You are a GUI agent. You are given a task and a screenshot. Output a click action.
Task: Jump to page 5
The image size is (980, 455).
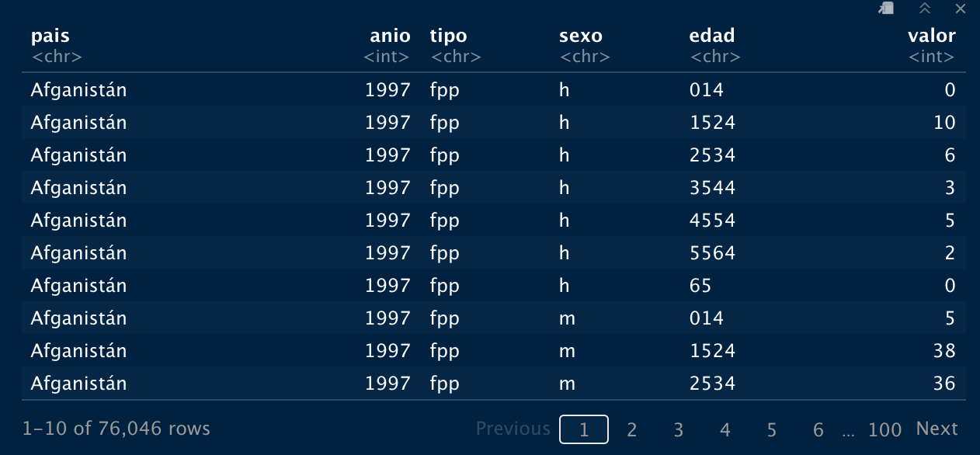coord(772,429)
